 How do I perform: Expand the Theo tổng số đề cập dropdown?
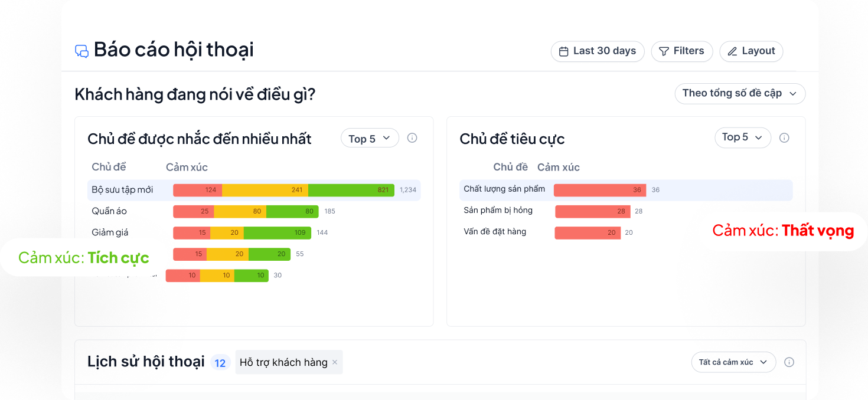point(739,93)
